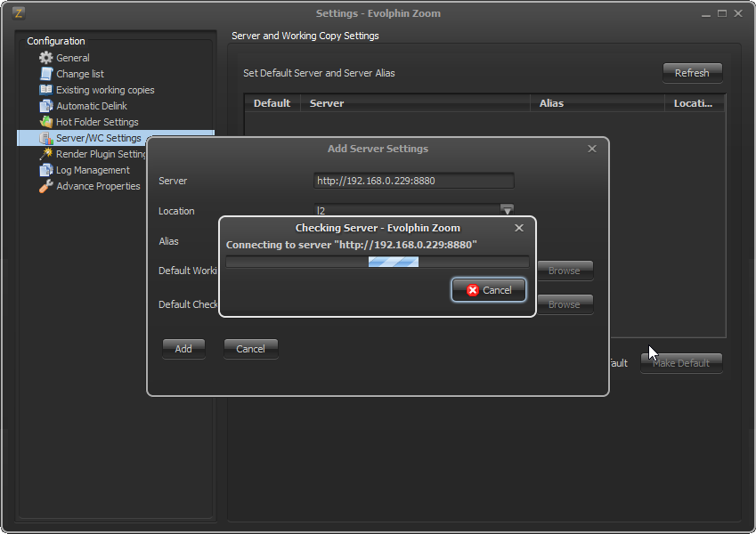Click the 'Location' field label
This screenshot has width=756, height=534.
tap(176, 211)
